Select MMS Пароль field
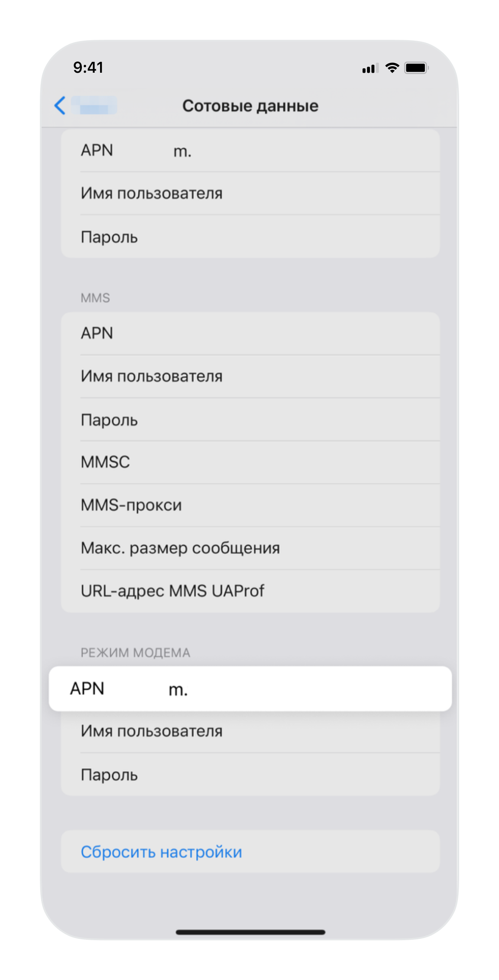The width and height of the screenshot is (499, 980). point(250,419)
